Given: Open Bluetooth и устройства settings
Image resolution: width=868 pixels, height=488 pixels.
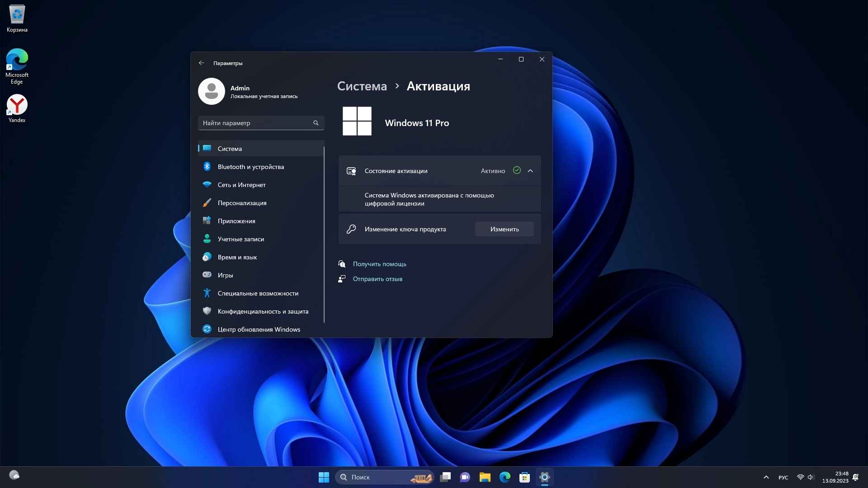Looking at the screenshot, I should tap(250, 167).
